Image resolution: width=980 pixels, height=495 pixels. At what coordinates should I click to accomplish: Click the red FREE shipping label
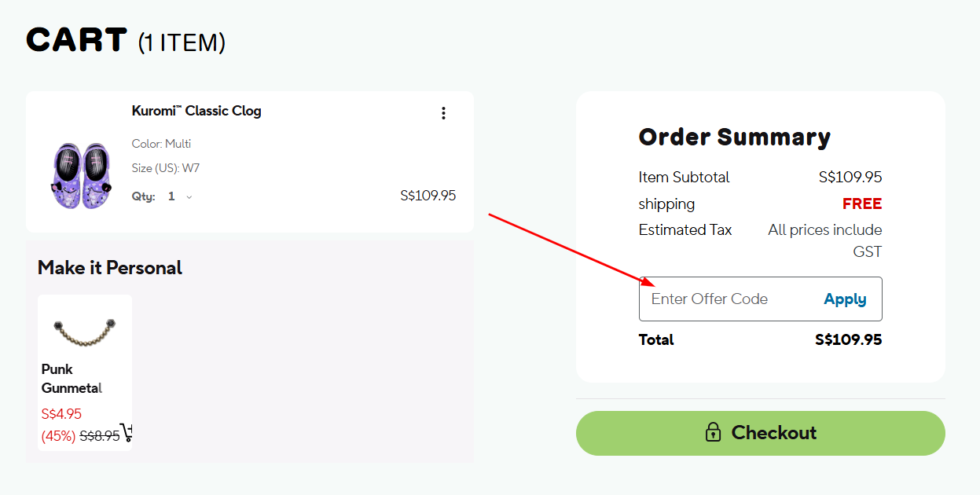click(861, 203)
